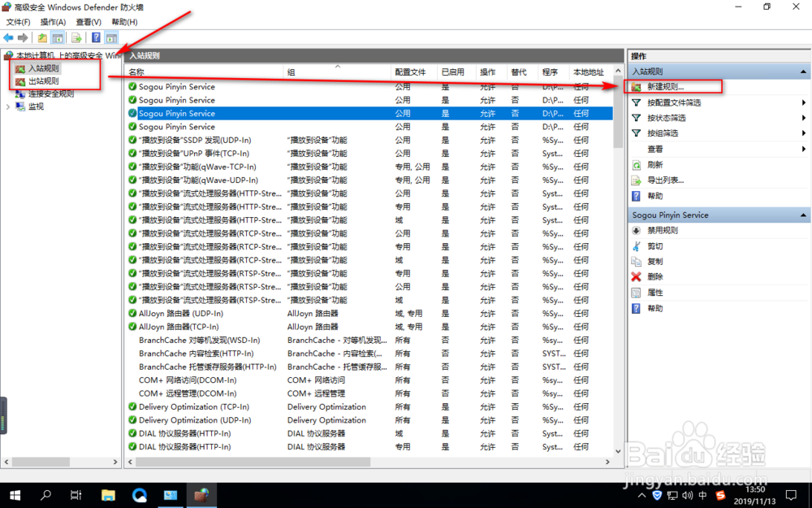Sort by the 组 column header
812x508 pixels.
pyautogui.click(x=337, y=72)
